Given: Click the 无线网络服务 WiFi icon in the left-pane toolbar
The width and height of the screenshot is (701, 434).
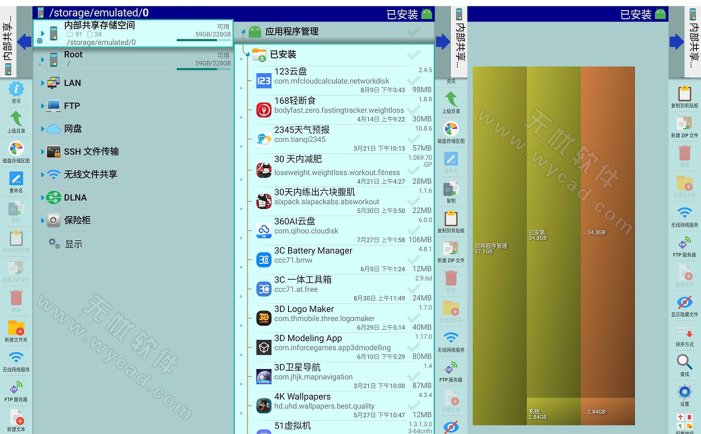Looking at the screenshot, I should pos(16,358).
